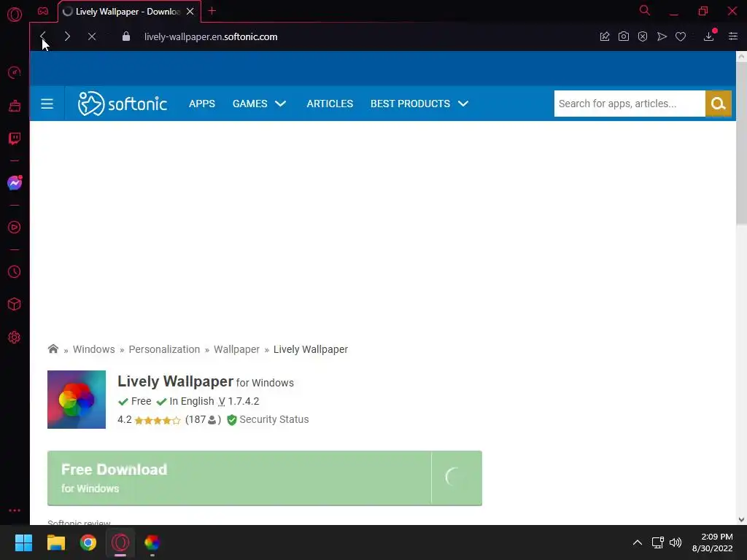This screenshot has height=560, width=747.
Task: Open Settings gear in sidebar
Action: 15,337
